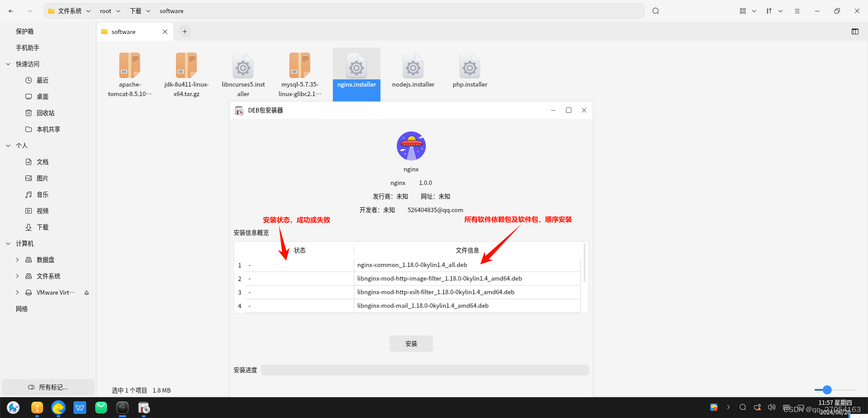868x418 pixels.
Task: Select the mysql-5.7.35 archive
Action: point(299,65)
